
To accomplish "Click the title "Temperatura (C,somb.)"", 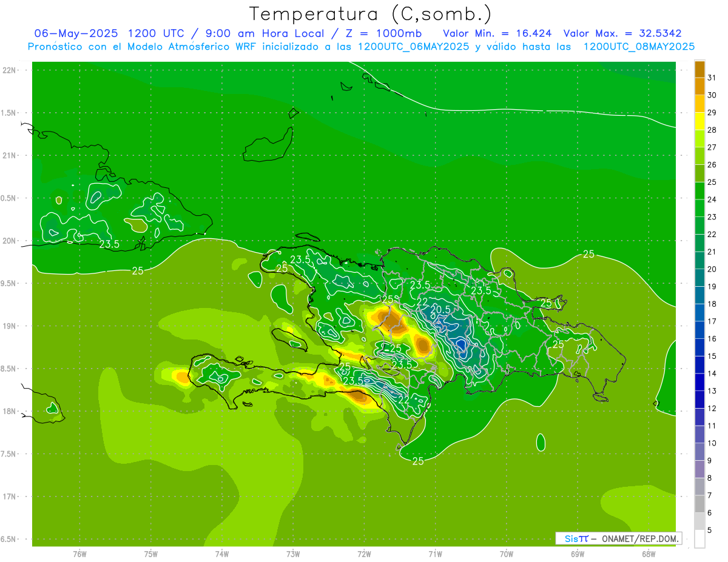I will 371,14.
